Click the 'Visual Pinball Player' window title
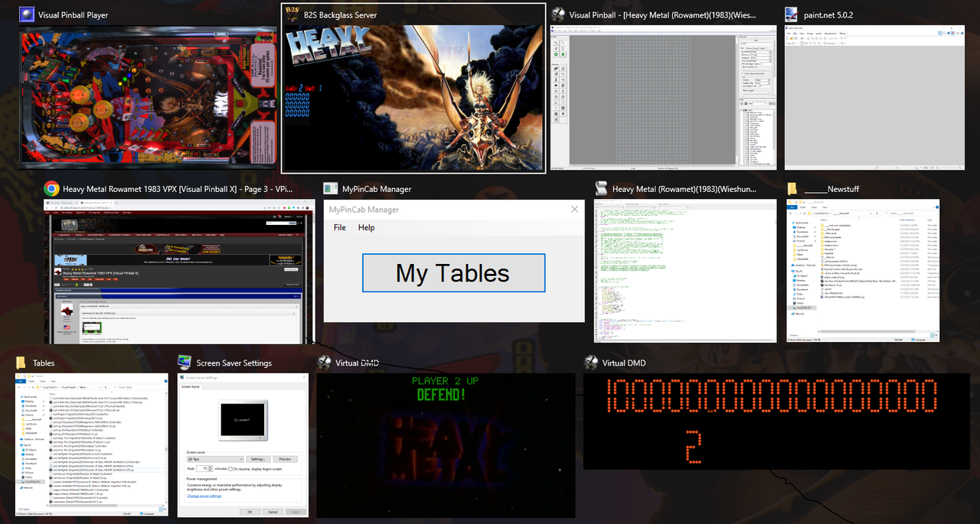Image resolution: width=980 pixels, height=524 pixels. (x=73, y=15)
